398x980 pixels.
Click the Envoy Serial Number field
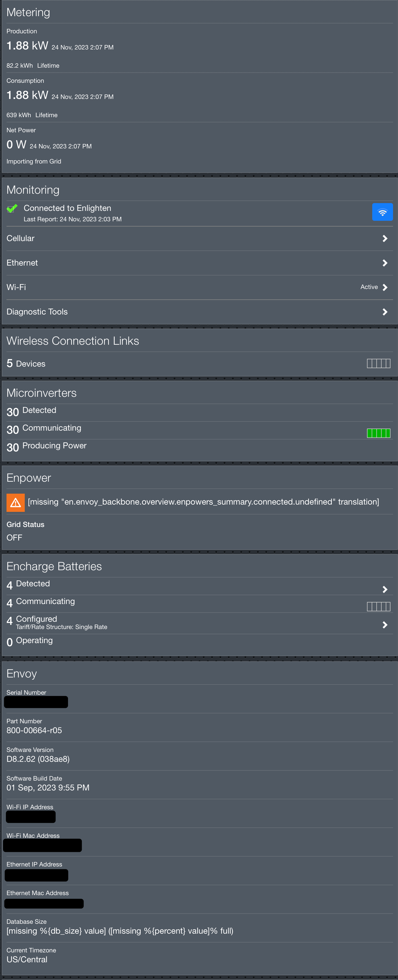point(36,701)
